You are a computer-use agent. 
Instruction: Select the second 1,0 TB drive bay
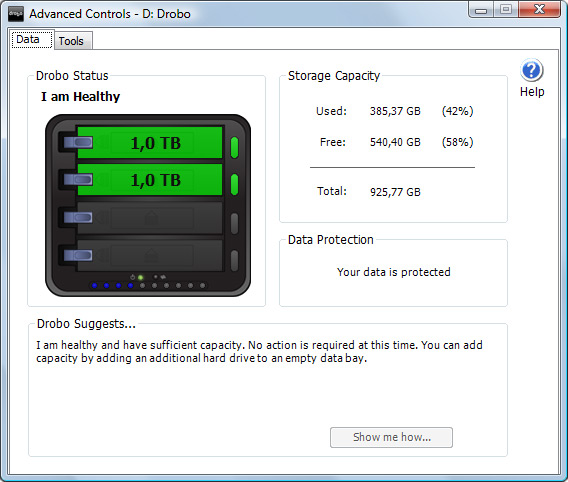[x=150, y=180]
